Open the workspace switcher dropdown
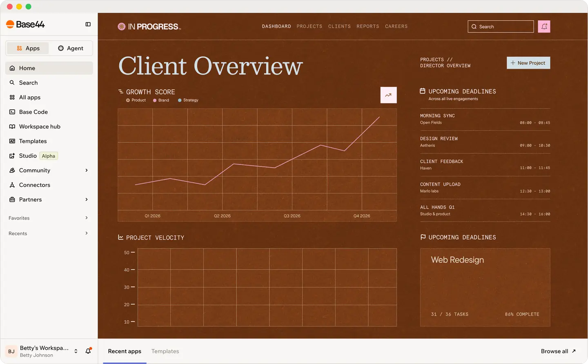The image size is (588, 364). [76, 351]
